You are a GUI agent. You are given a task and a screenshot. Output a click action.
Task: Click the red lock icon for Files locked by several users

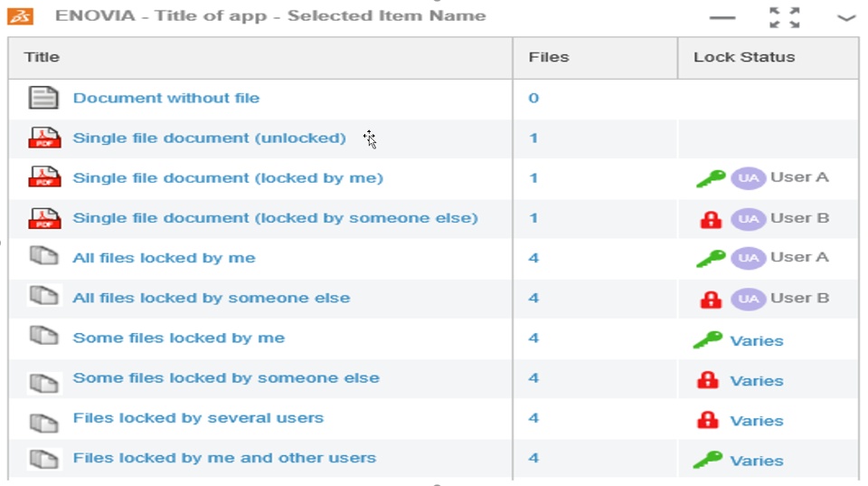(x=709, y=420)
